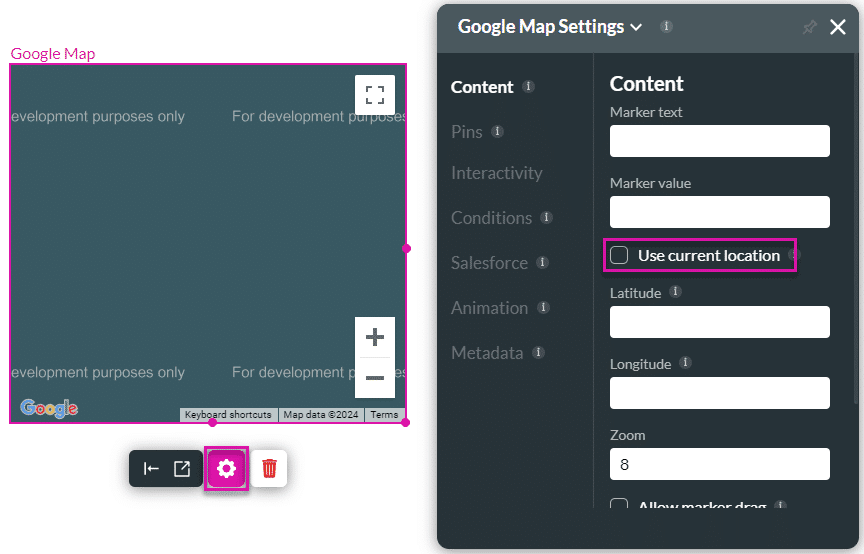Click the info icon next to Animation

pyautogui.click(x=543, y=307)
